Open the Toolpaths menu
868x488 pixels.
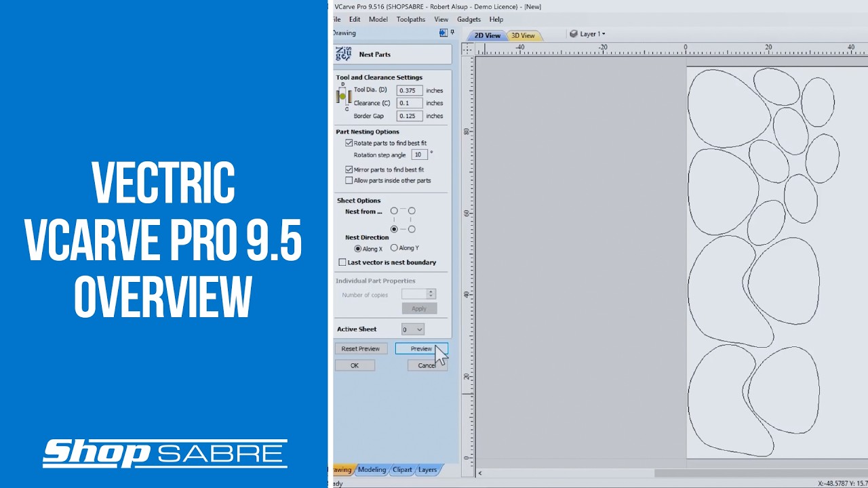tap(411, 20)
